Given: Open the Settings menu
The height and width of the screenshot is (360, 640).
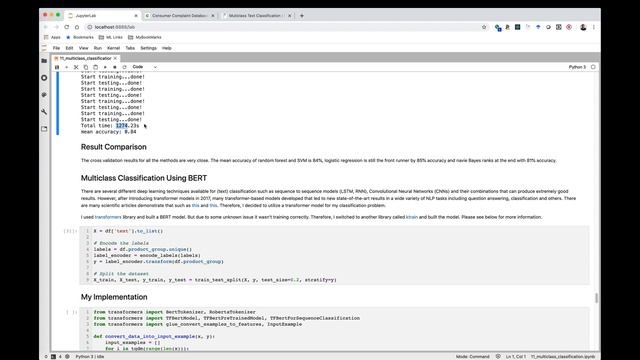Looking at the screenshot, I should pyautogui.click(x=149, y=48).
